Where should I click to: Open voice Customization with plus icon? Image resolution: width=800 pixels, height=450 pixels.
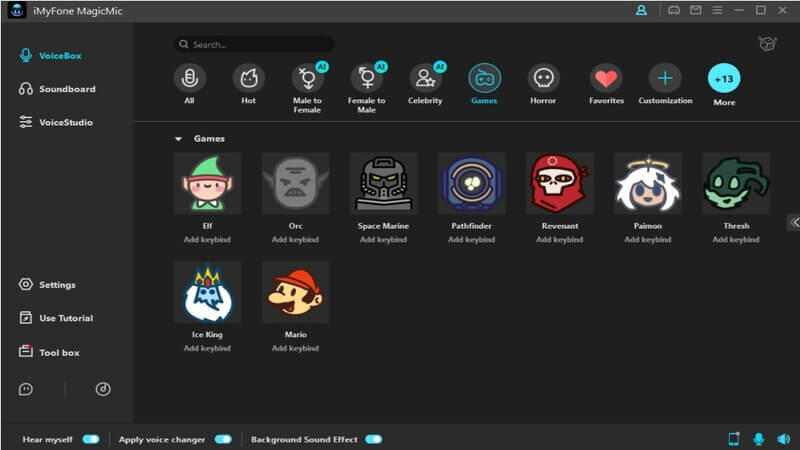coord(665,84)
